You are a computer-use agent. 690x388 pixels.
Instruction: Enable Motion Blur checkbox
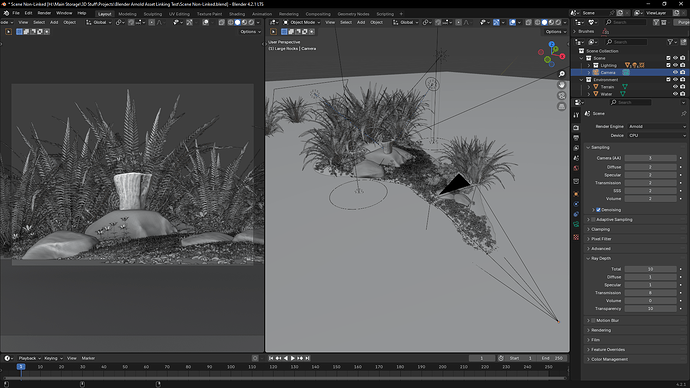[593, 320]
